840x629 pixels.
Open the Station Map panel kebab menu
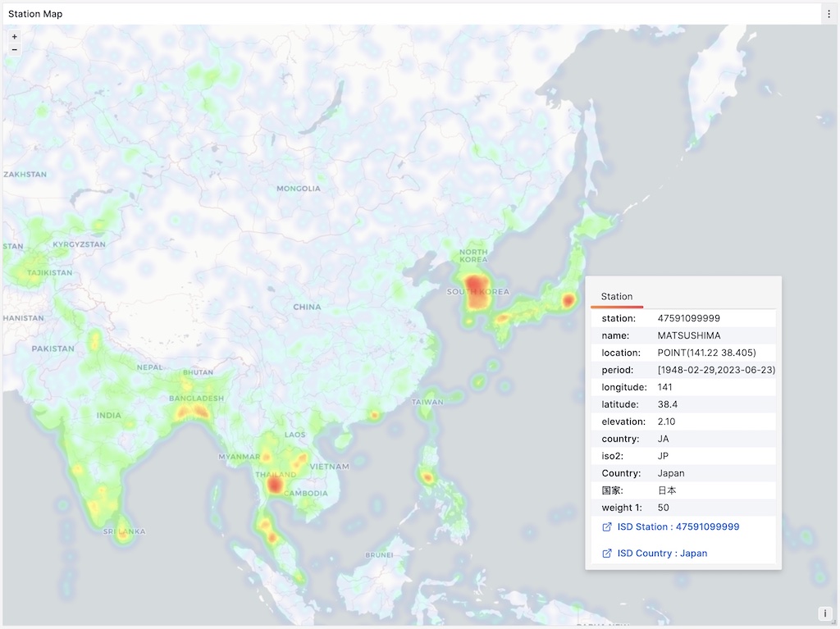point(829,13)
